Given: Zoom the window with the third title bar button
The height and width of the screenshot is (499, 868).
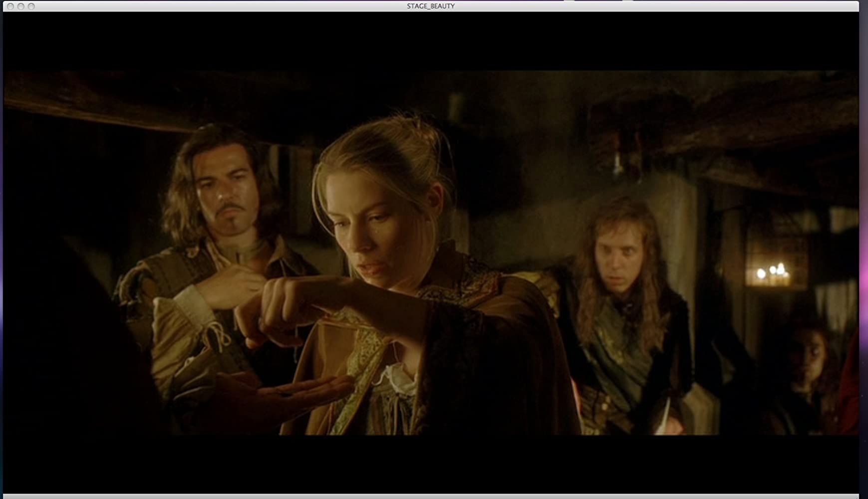Looking at the screenshot, I should 31,6.
